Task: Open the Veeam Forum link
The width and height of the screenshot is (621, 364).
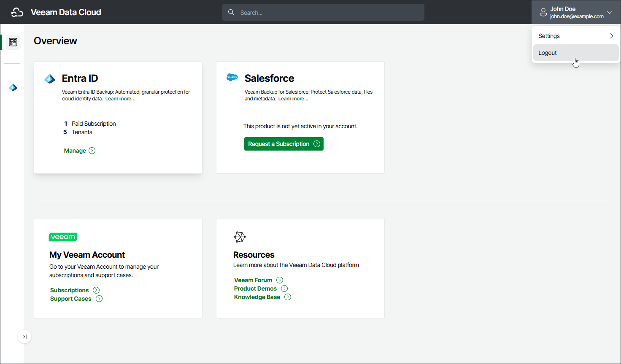Action: (x=253, y=280)
